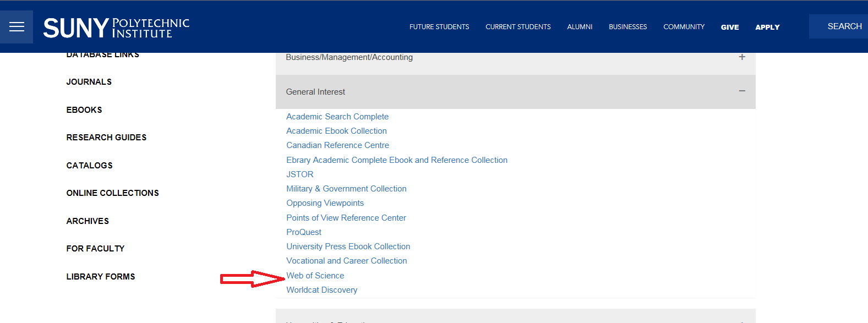The image size is (868, 323).
Task: Click the Search button
Action: 839,26
